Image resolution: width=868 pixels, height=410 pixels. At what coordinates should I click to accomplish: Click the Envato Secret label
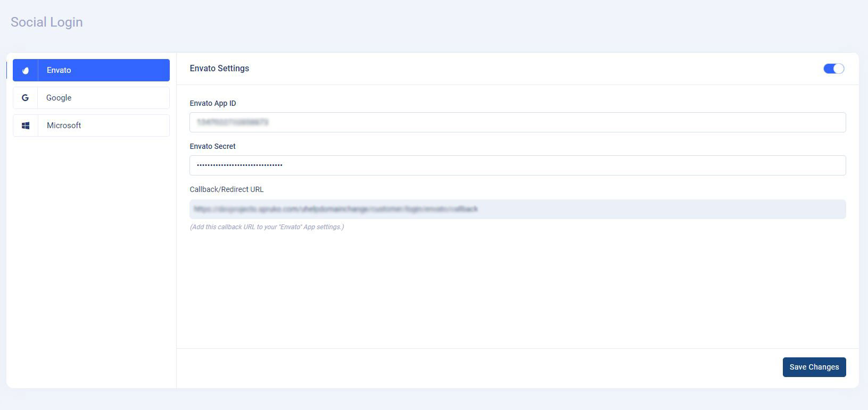213,146
